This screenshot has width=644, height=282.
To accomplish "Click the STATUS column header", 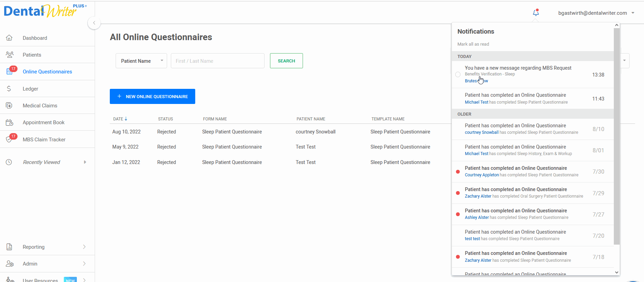I will coord(165,119).
